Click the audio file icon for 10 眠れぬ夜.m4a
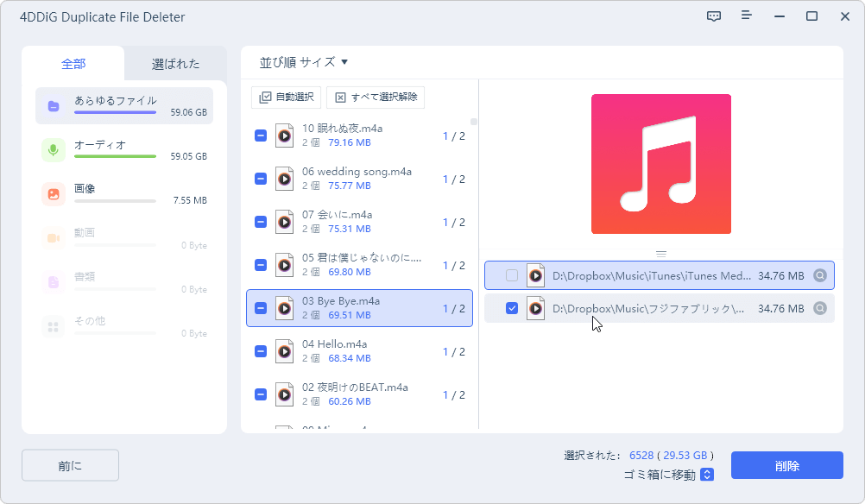This screenshot has height=504, width=865. coord(285,135)
